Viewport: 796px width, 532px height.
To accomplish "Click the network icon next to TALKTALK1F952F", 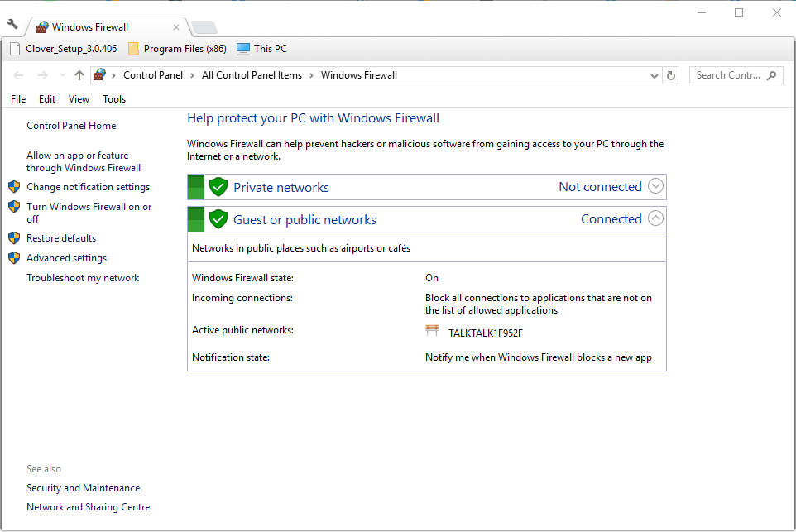I will pos(431,330).
